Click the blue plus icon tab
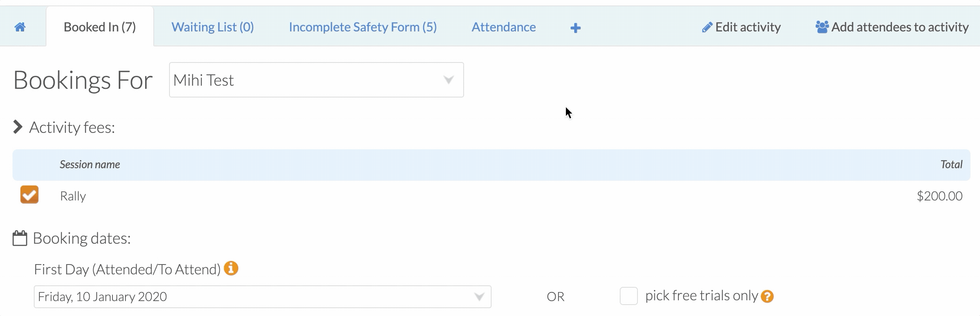Viewport: 980px width, 316px height. (575, 28)
